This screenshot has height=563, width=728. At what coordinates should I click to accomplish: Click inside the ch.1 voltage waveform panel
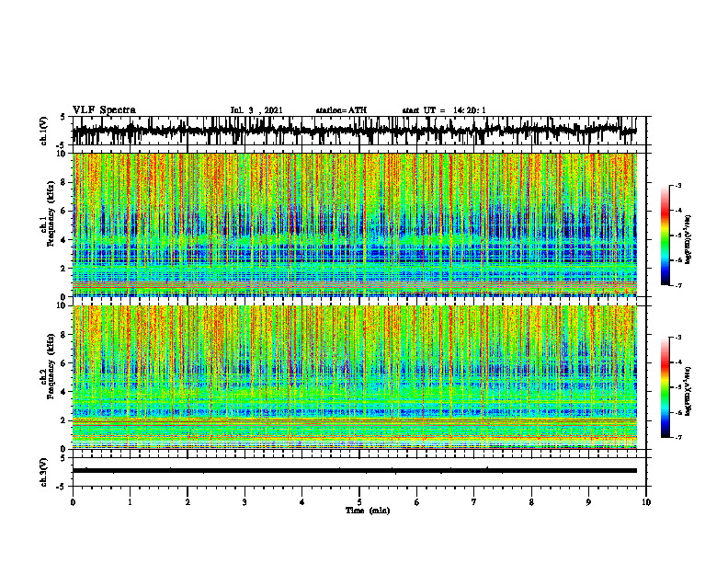pos(358,131)
